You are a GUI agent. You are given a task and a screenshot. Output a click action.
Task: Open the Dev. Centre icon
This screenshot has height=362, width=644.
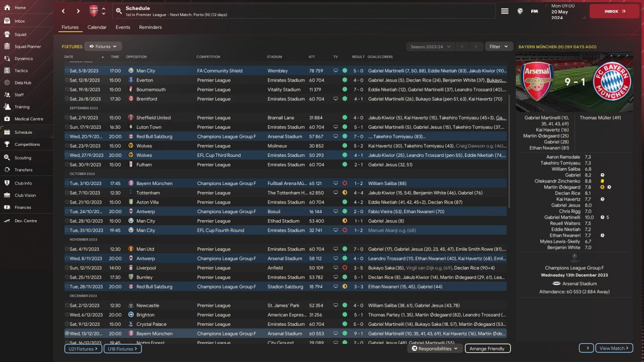click(7, 221)
